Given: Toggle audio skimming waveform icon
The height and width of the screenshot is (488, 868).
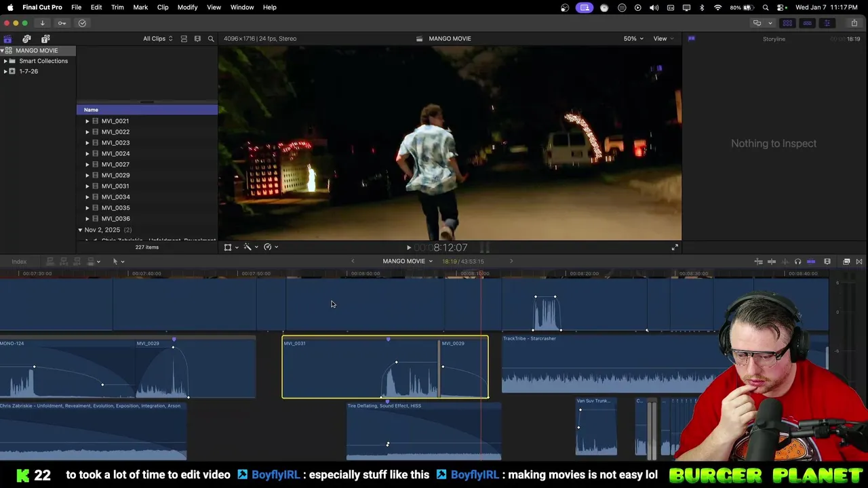Looking at the screenshot, I should click(x=785, y=262).
